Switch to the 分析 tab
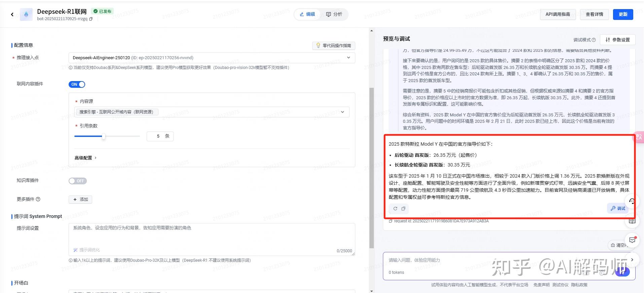The image size is (644, 293). click(x=334, y=14)
